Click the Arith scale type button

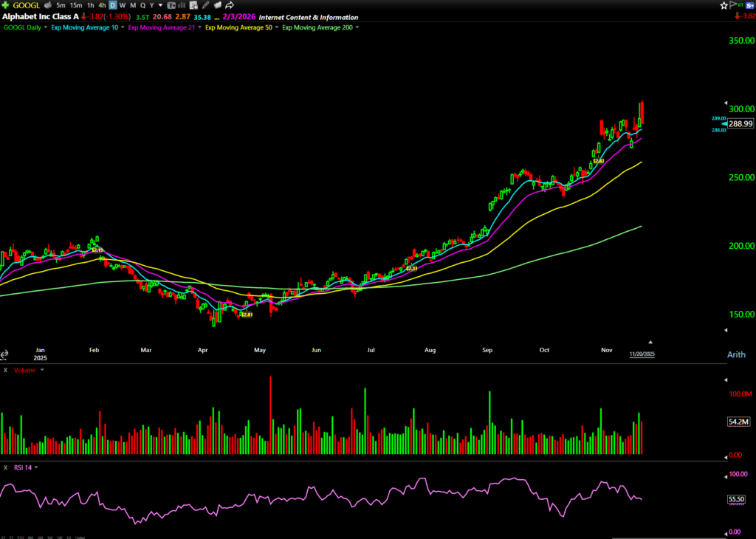point(735,354)
